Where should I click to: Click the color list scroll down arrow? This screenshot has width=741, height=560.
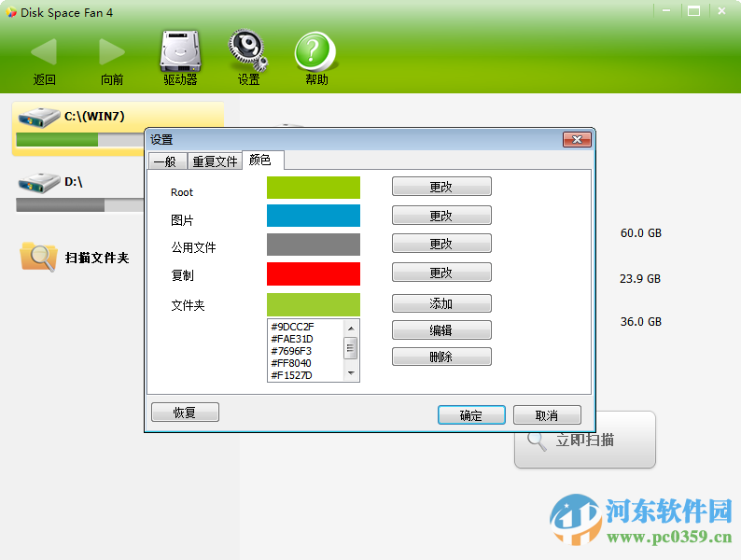pos(351,373)
